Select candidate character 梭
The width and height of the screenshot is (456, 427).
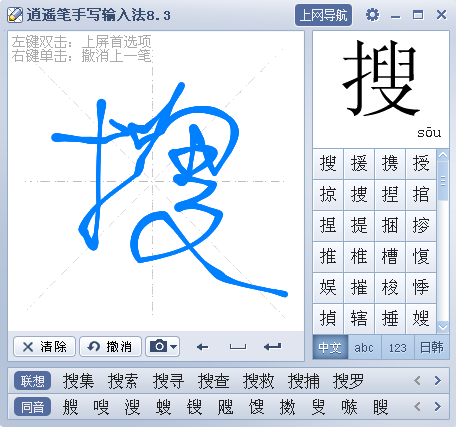pyautogui.click(x=390, y=288)
